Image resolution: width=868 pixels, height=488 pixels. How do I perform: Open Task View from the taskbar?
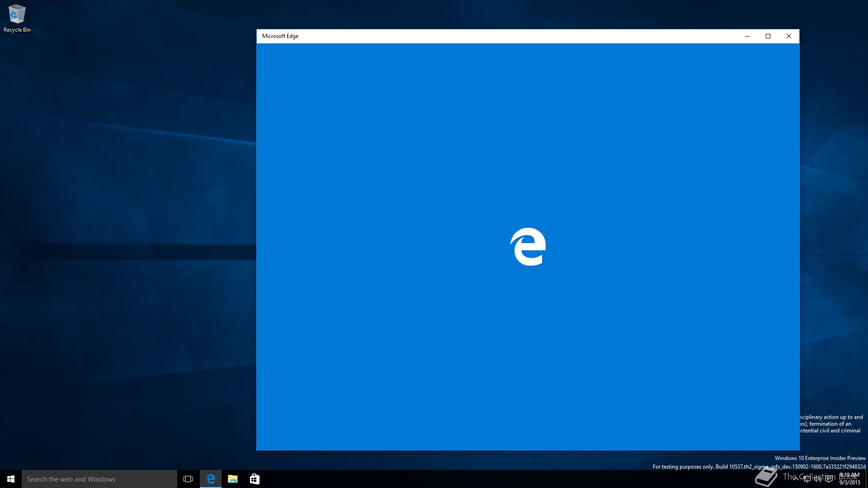[188, 479]
